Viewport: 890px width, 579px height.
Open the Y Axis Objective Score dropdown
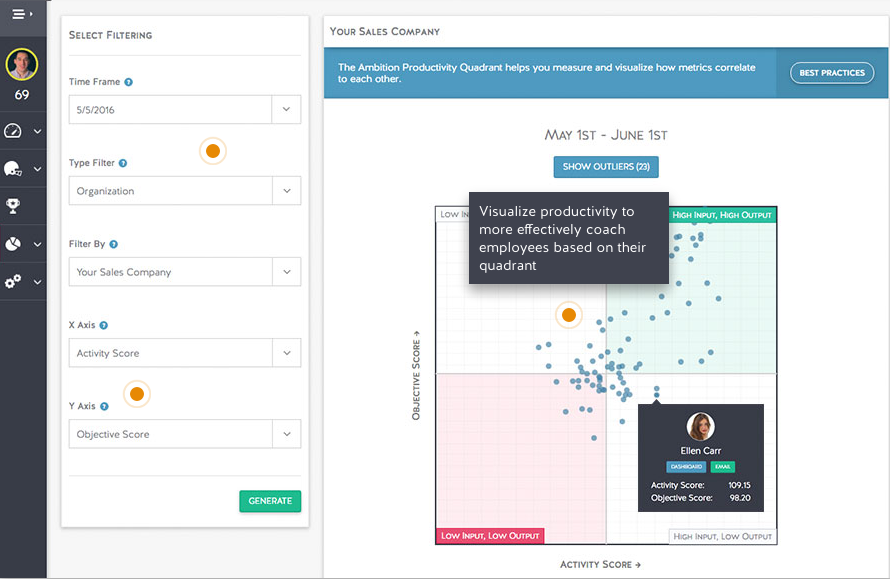point(184,434)
